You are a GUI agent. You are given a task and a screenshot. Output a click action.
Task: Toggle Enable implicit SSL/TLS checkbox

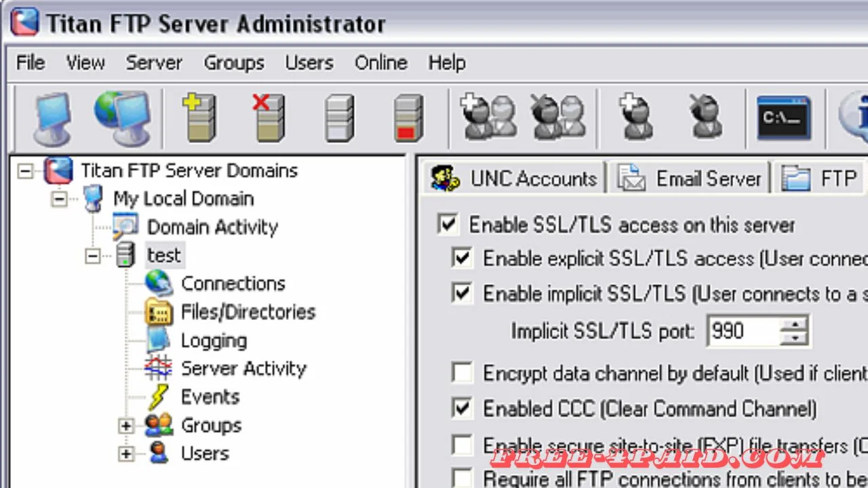[x=462, y=293]
